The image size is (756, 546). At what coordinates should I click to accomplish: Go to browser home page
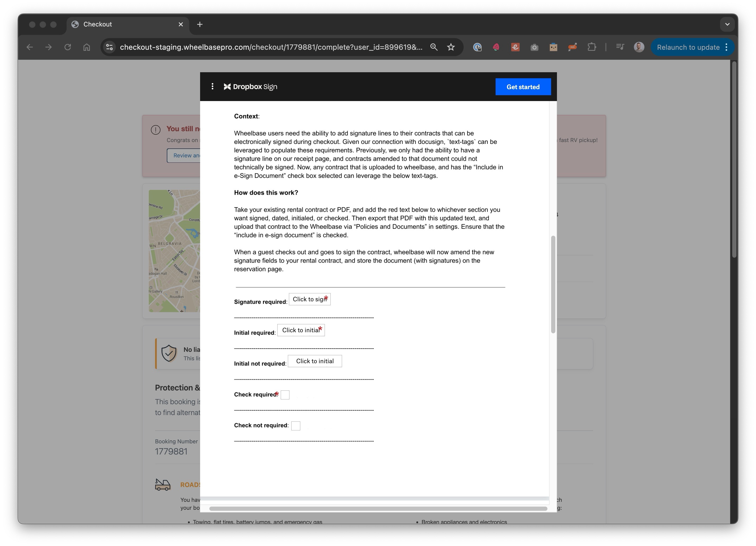(87, 47)
